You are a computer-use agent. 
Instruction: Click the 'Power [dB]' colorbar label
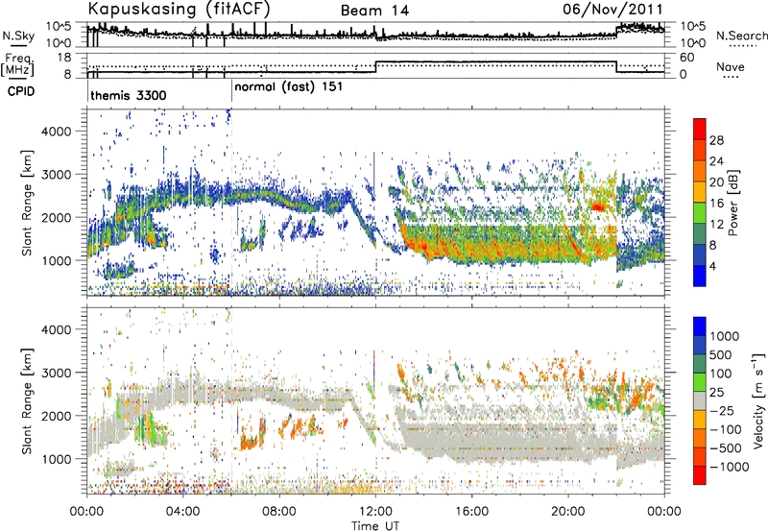(732, 203)
